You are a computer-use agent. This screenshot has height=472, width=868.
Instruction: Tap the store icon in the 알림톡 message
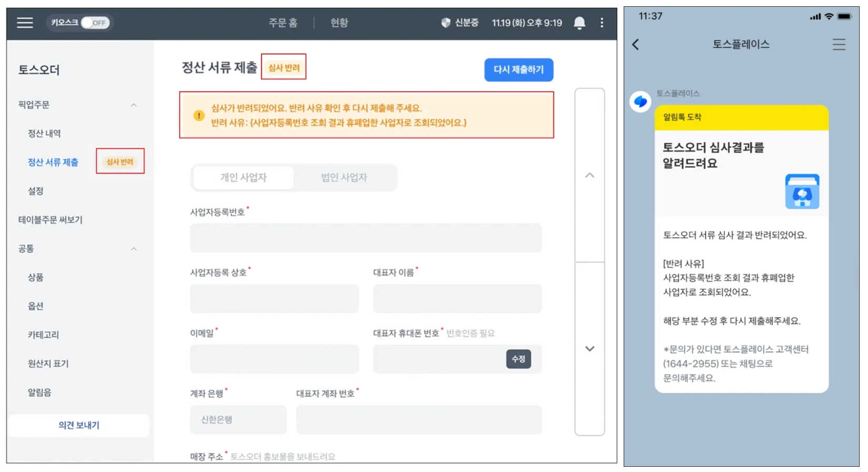(x=802, y=192)
